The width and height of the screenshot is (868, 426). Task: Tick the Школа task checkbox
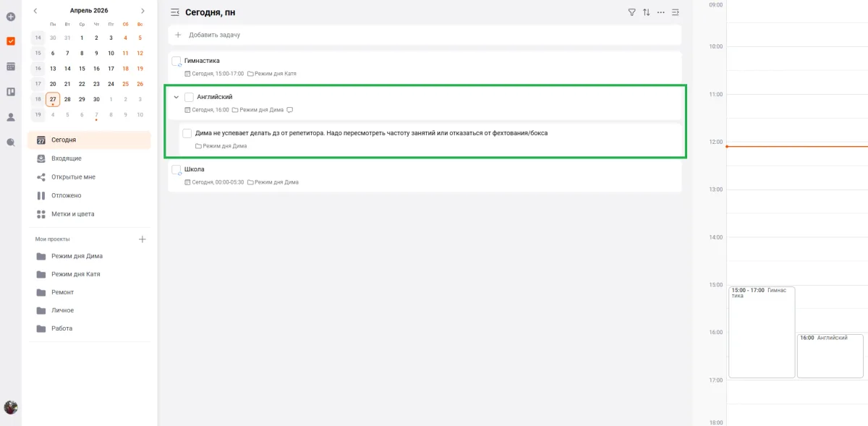coord(176,169)
